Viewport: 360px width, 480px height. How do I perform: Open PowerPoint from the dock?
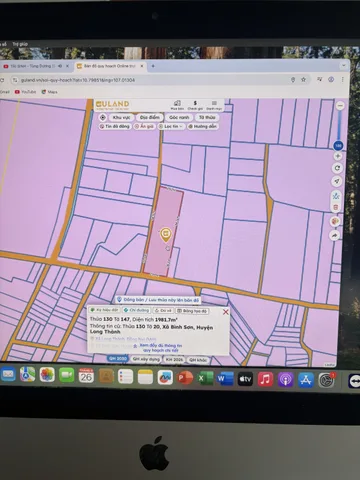coord(185,378)
